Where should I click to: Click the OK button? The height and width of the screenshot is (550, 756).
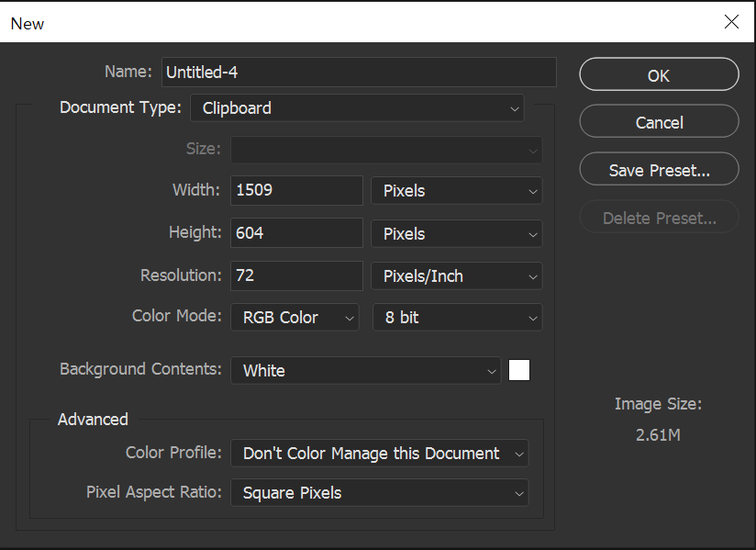[x=659, y=74]
